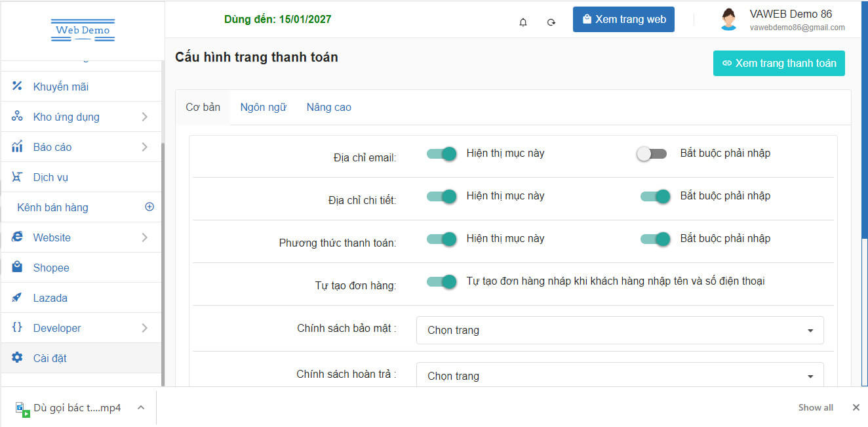Open Chính sách bảo mật page dropdown
Screen dimensions: 868x427
pyautogui.click(x=620, y=331)
